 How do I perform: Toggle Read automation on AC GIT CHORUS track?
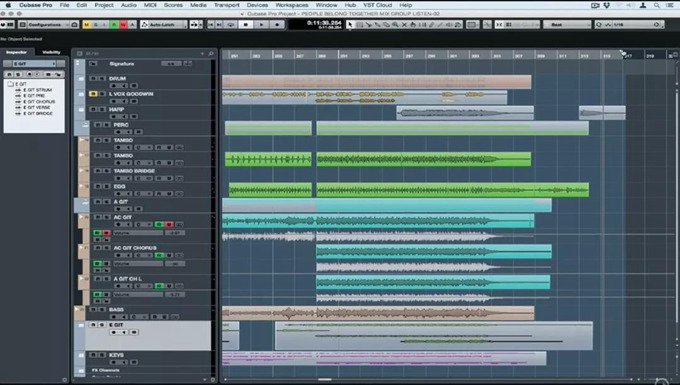[160, 255]
